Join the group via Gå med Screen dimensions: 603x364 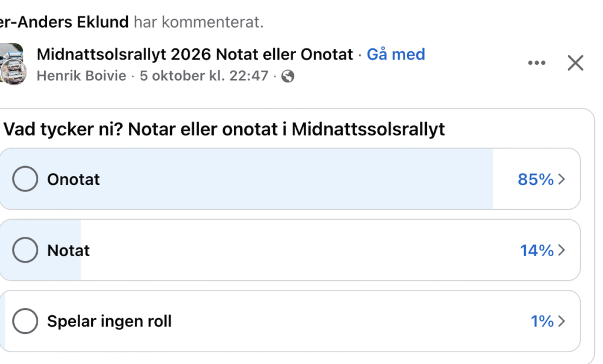pos(396,55)
